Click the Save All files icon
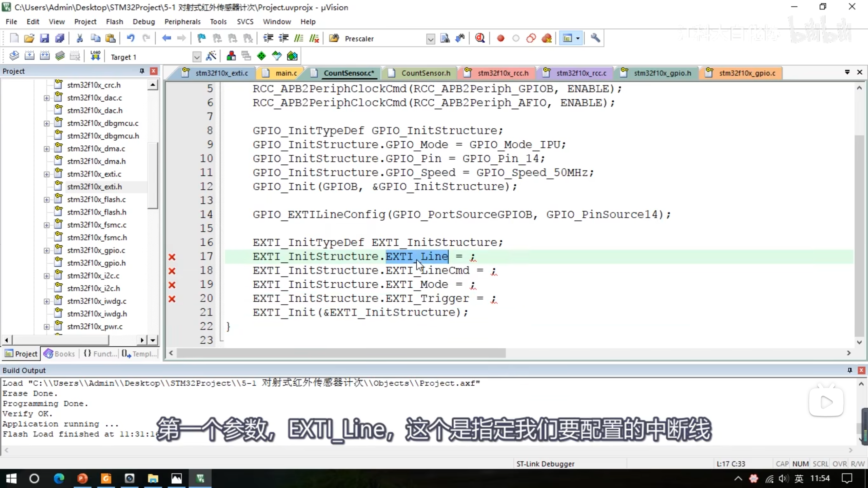Screen dimensions: 868x488 click(x=60, y=38)
